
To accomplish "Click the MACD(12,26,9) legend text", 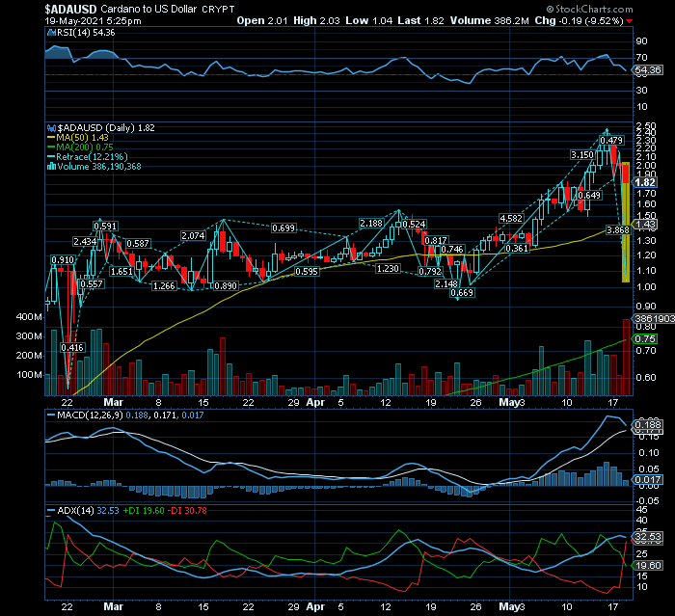I will click(x=90, y=415).
